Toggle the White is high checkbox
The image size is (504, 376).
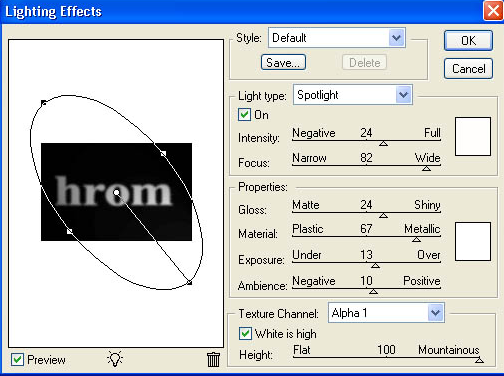tap(245, 334)
